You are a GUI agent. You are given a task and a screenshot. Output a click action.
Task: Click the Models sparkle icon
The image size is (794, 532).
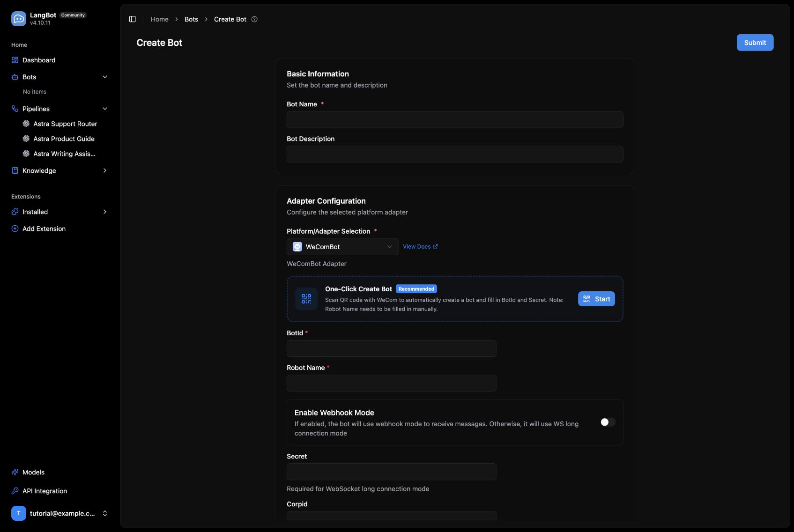point(15,472)
